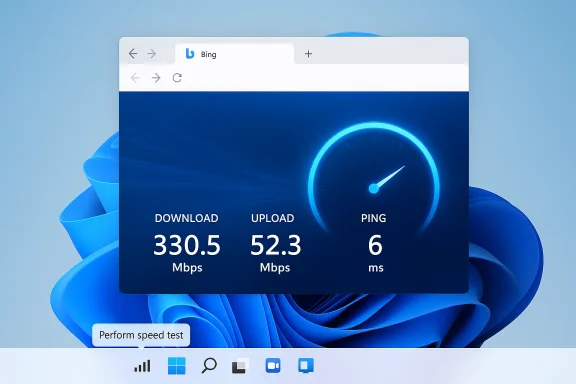
Task: Open taskbar Search magnifier
Action: click(209, 366)
